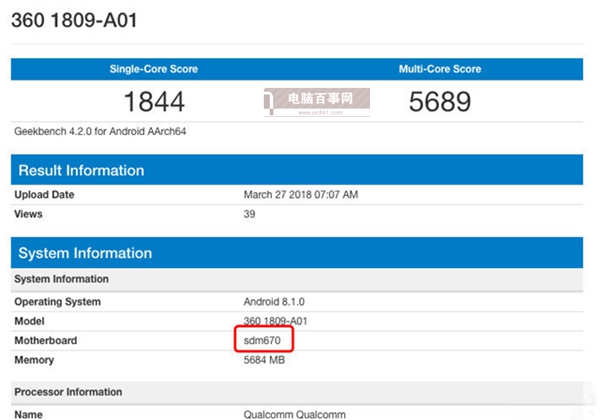
Task: Click the views count 39
Action: coord(249,214)
